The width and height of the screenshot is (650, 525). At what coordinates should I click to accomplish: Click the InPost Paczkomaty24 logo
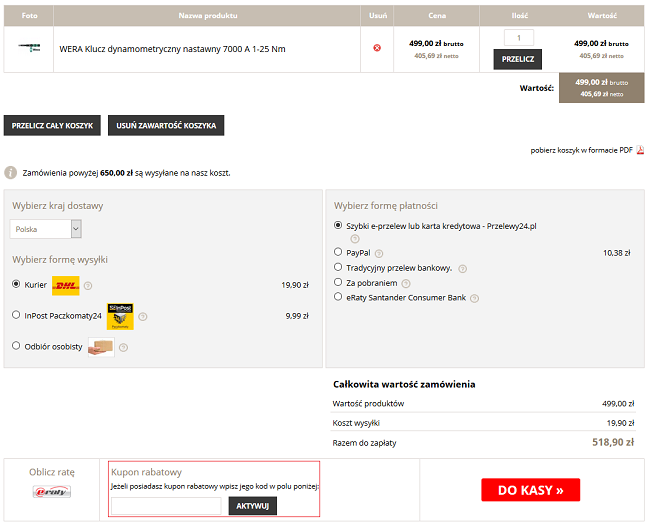pyautogui.click(x=120, y=316)
